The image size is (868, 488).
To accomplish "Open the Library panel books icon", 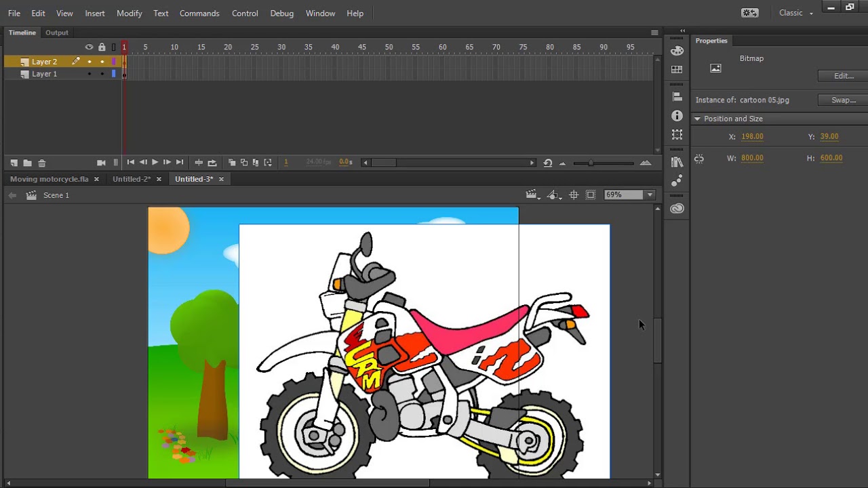I will click(677, 162).
